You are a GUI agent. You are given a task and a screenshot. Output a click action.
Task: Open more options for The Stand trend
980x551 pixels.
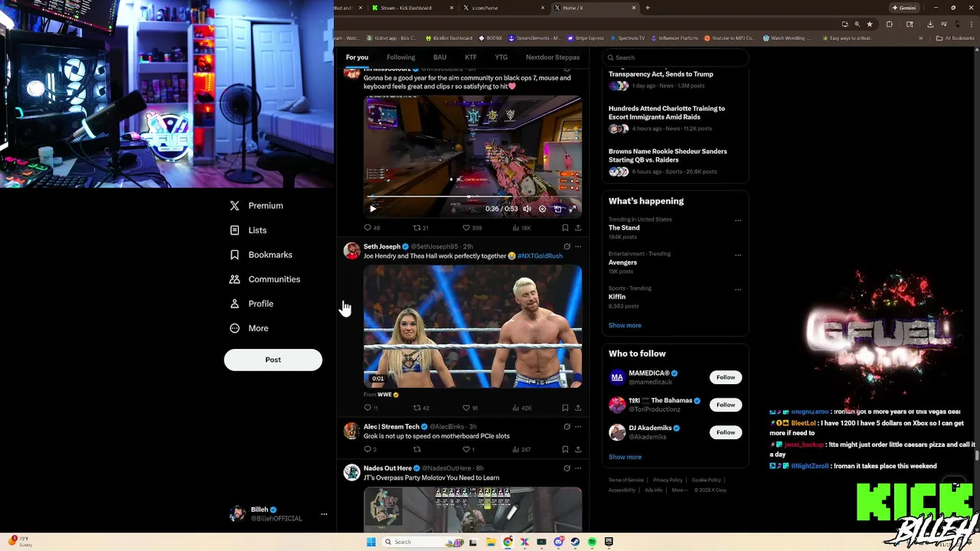[738, 220]
